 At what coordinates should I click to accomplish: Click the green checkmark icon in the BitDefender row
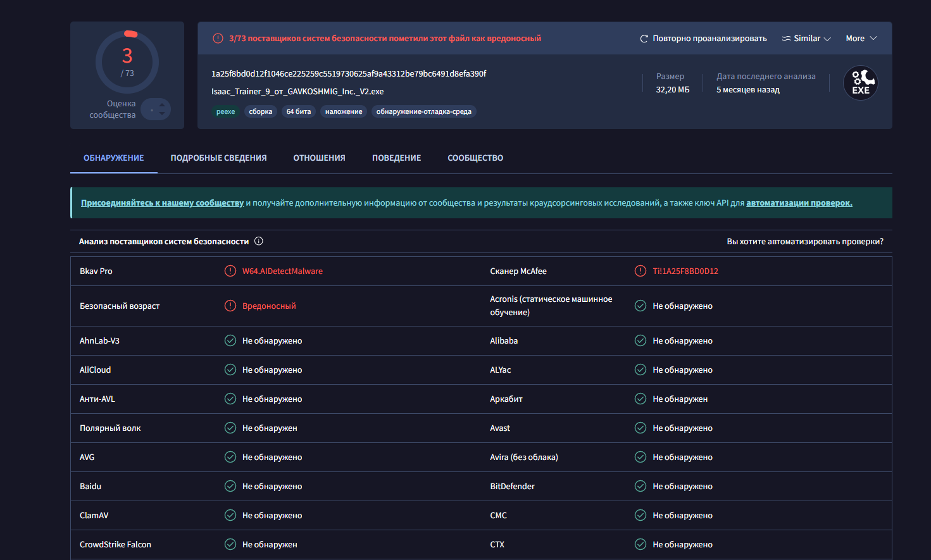(x=640, y=486)
